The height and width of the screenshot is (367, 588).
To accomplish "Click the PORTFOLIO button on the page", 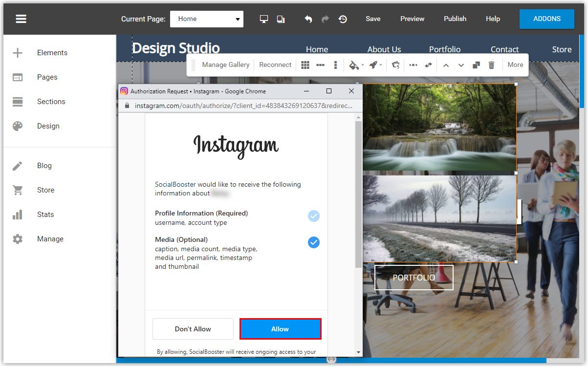I will tap(414, 278).
